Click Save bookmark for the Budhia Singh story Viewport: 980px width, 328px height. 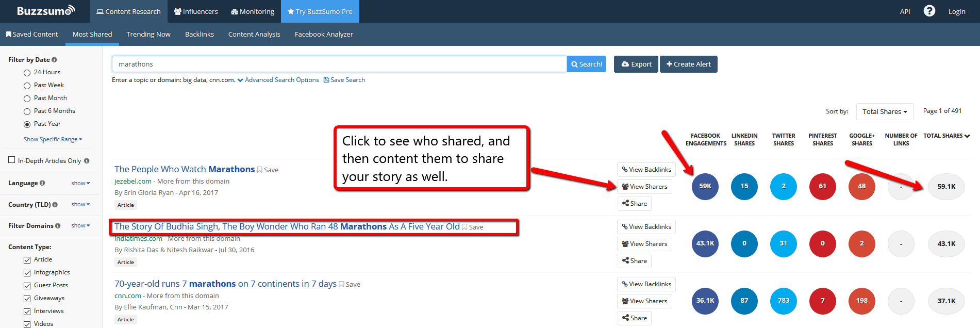tap(473, 227)
